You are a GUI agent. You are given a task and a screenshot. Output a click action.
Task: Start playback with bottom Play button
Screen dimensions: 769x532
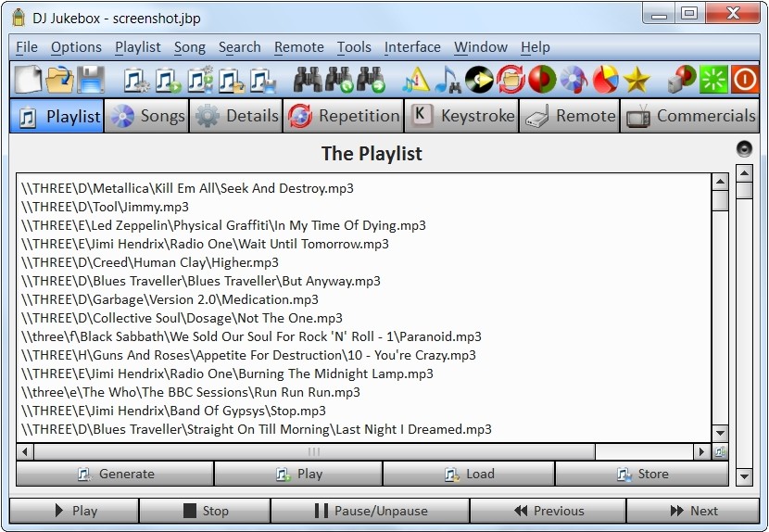[x=74, y=511]
